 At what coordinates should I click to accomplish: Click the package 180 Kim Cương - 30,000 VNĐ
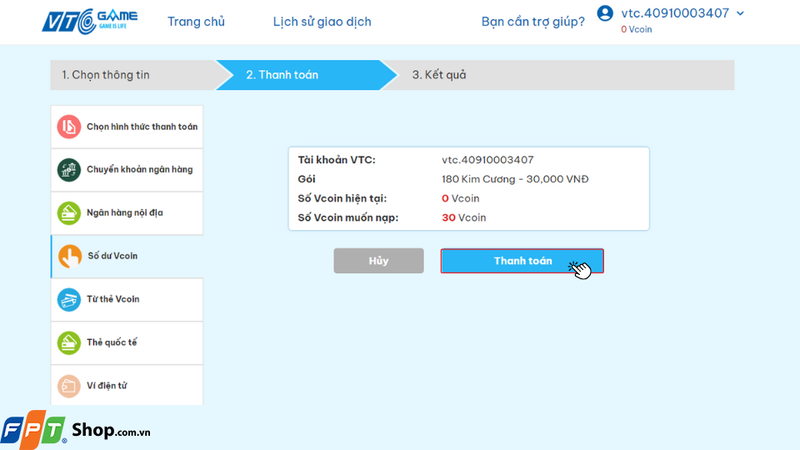(x=515, y=179)
